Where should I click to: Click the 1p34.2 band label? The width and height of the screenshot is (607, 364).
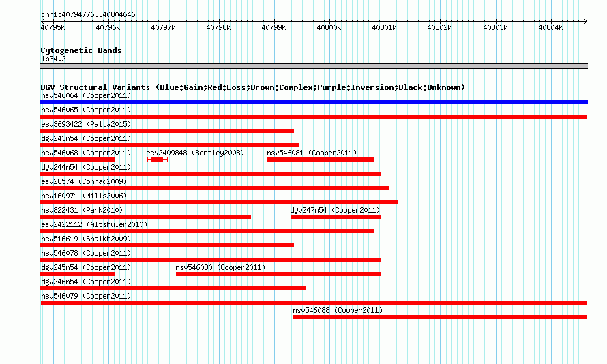53,59
